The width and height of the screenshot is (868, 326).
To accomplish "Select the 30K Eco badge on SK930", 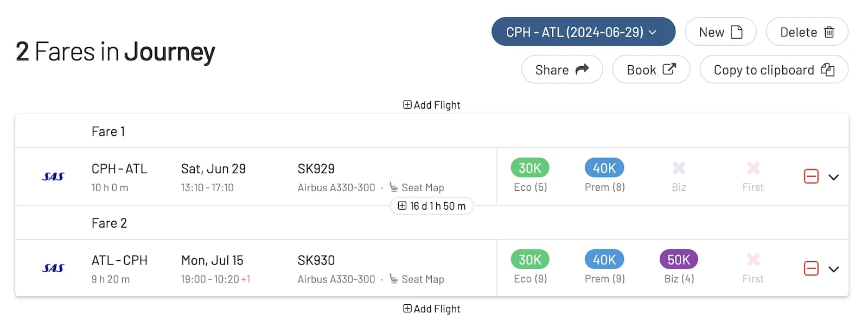I will (x=530, y=260).
